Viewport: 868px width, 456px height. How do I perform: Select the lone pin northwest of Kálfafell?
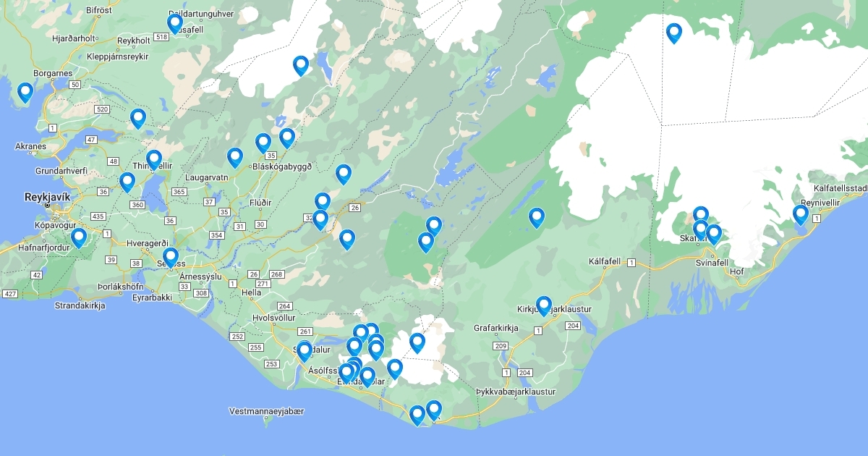[x=537, y=217]
